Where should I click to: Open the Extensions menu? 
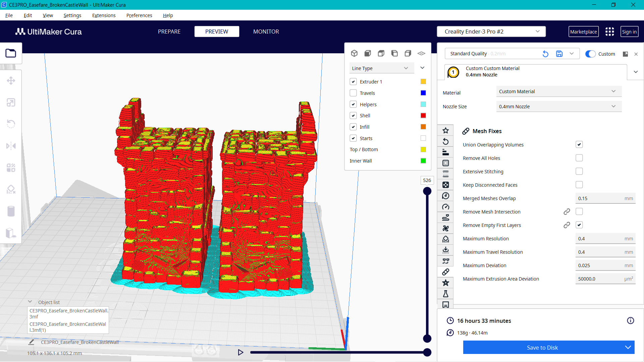click(x=104, y=15)
